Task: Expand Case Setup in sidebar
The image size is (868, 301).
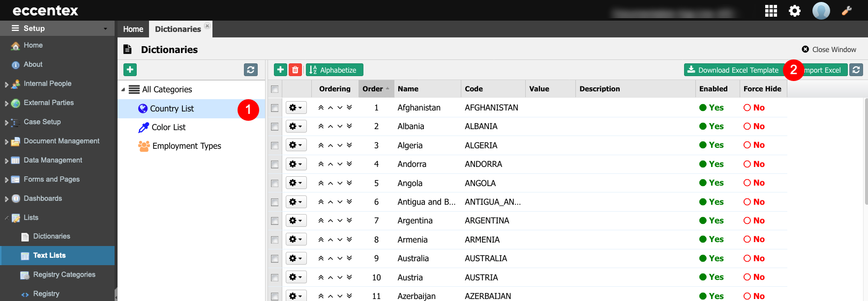Action: click(x=6, y=123)
